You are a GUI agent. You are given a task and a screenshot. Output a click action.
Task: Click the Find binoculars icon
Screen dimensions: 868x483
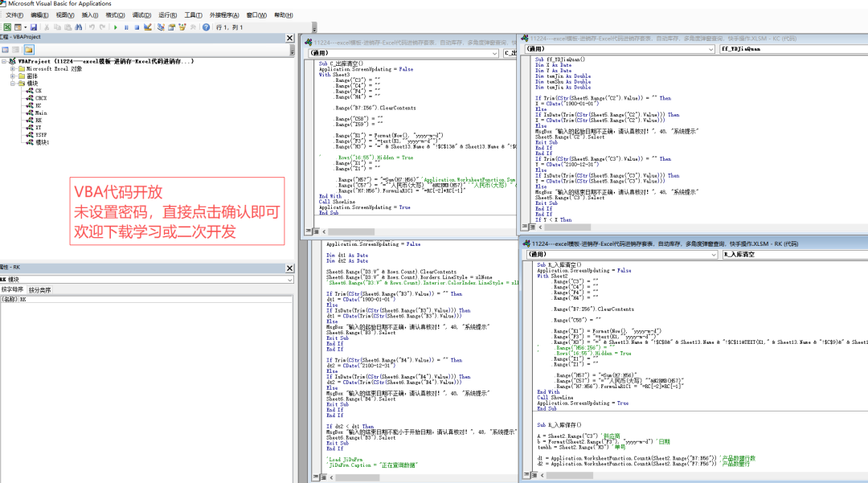(79, 27)
